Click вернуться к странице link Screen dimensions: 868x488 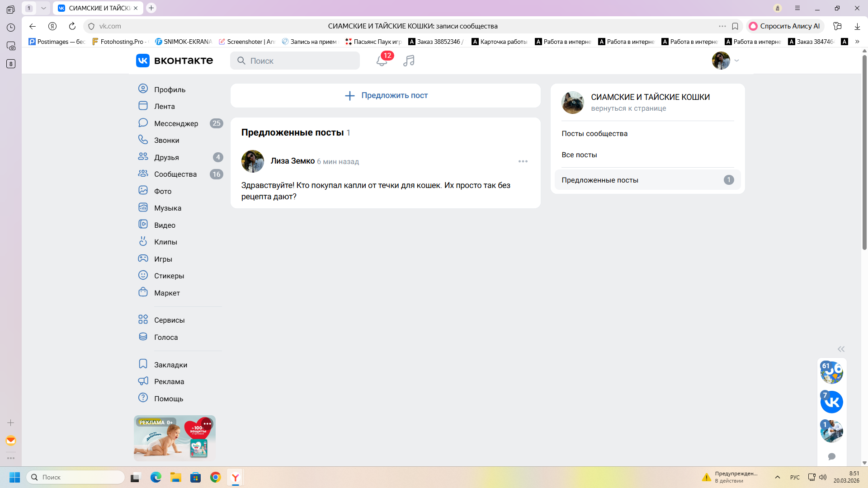pos(628,108)
